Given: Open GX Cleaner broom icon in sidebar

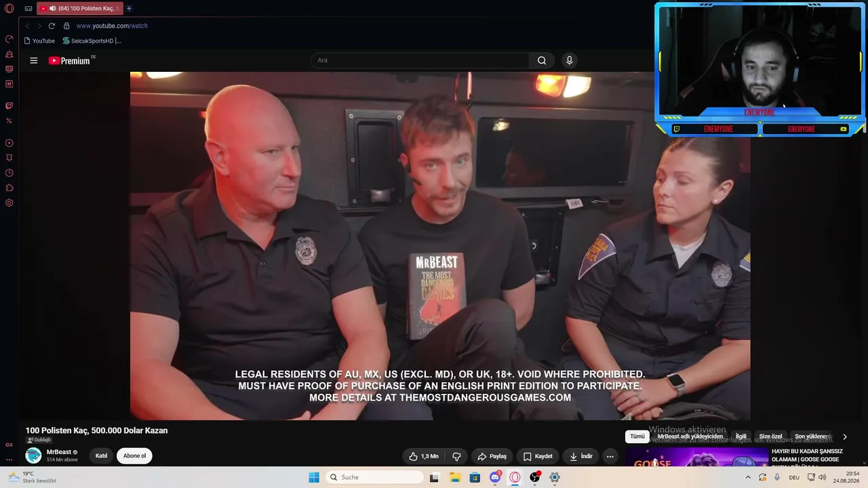Looking at the screenshot, I should (x=9, y=54).
